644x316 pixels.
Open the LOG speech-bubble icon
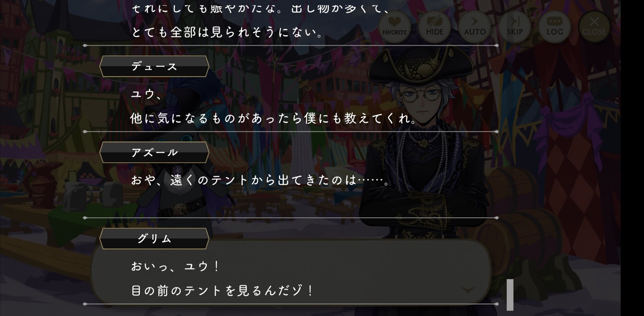pos(554,26)
